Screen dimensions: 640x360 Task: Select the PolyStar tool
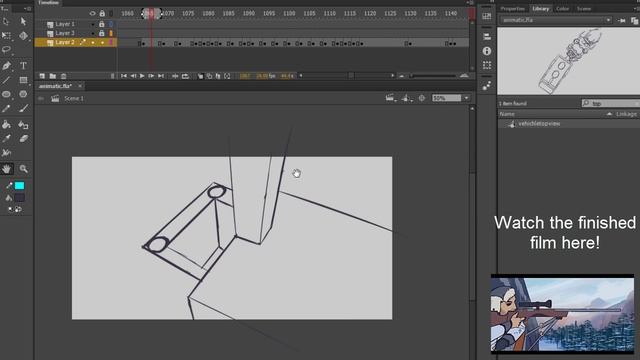tap(23, 94)
